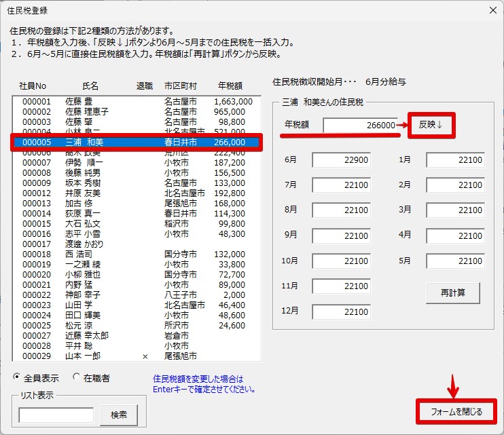Select employee 000003 佐藤 肇 row
The width and height of the screenshot is (504, 435).
click(x=137, y=122)
